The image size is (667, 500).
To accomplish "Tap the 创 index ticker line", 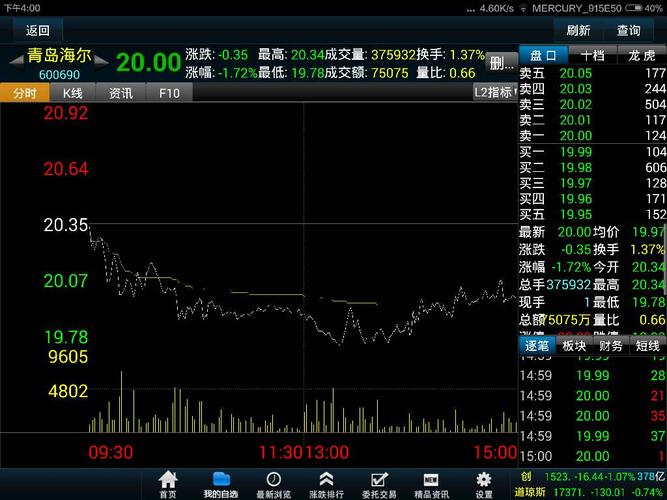I will 591,477.
